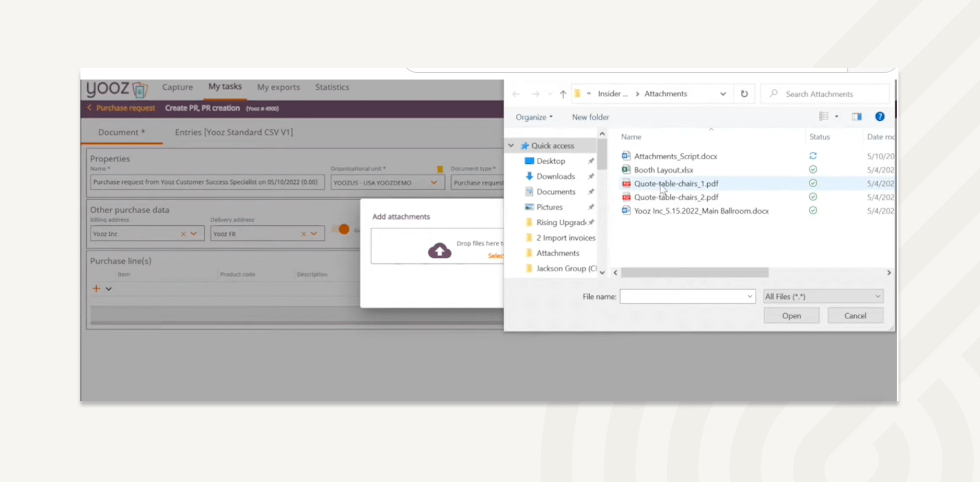Open Rising Upgrade folder
Image resolution: width=980 pixels, height=482 pixels.
click(x=561, y=222)
